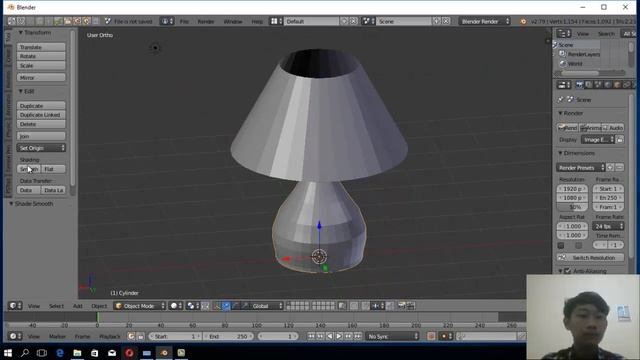The height and width of the screenshot is (360, 640).
Task: Enable the scale manipulator icon
Action: coord(244,306)
